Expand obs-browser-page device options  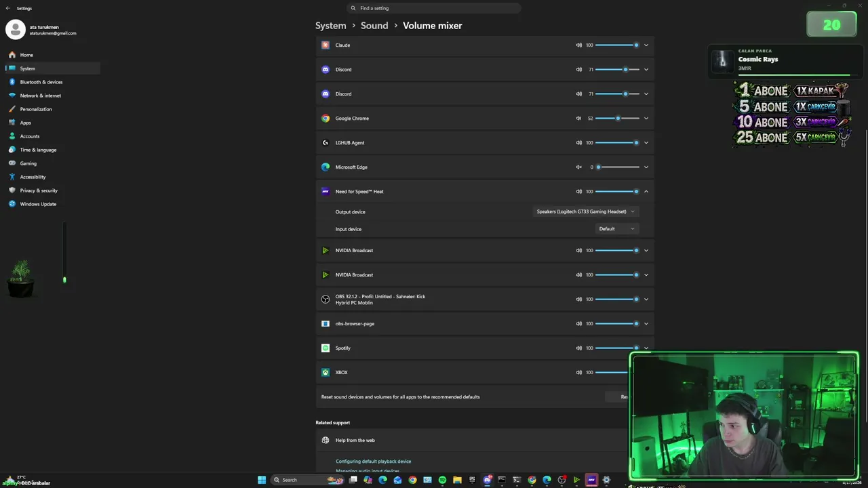(646, 323)
